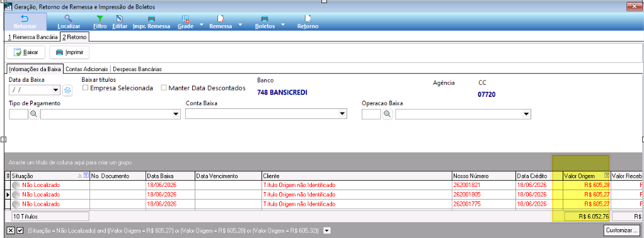
Task: Uncheck the active filter checkbox in footer
Action: click(21, 230)
